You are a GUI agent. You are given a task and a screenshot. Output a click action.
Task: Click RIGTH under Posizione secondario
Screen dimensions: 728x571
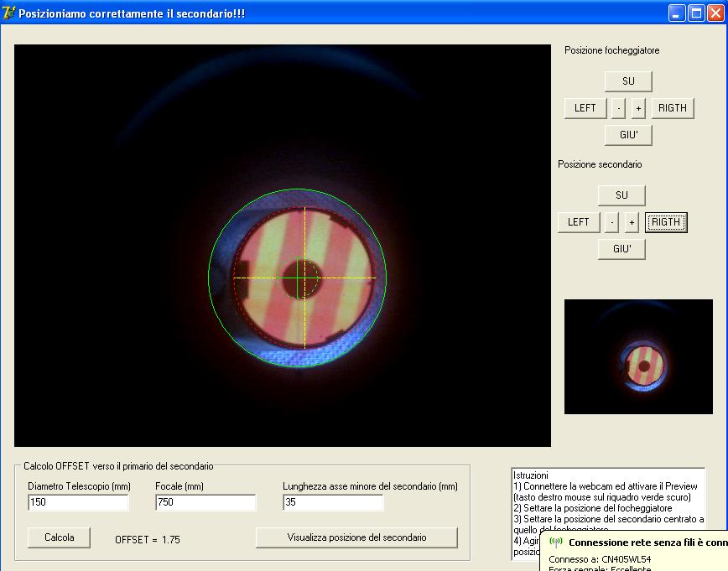coord(666,222)
